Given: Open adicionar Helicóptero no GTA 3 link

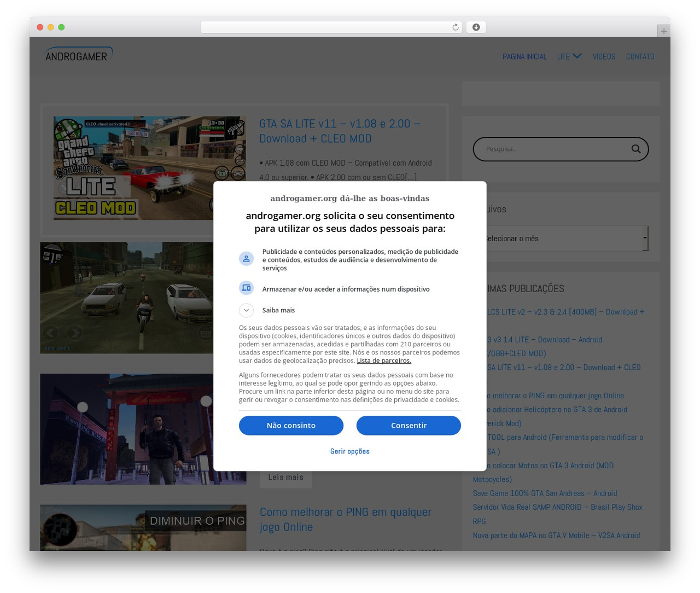Looking at the screenshot, I should [x=557, y=410].
